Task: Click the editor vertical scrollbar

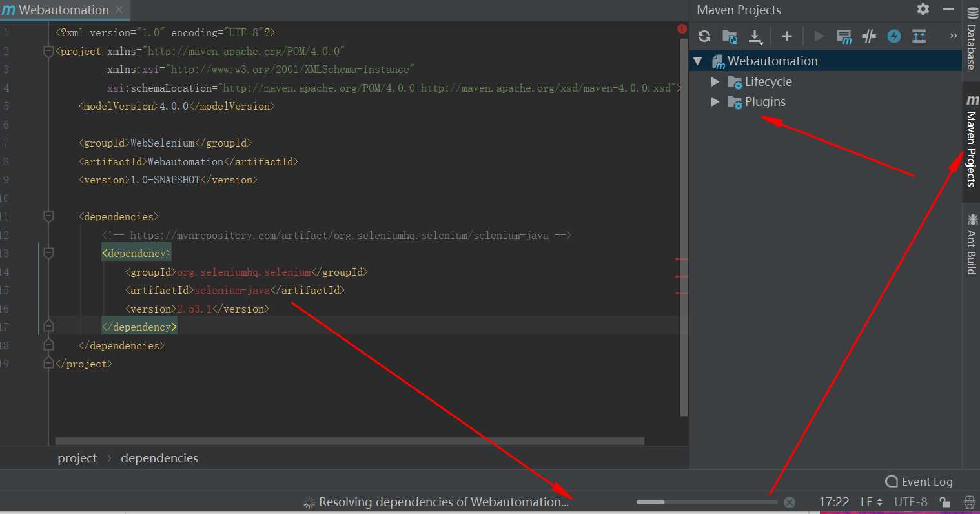Action: (x=684, y=227)
